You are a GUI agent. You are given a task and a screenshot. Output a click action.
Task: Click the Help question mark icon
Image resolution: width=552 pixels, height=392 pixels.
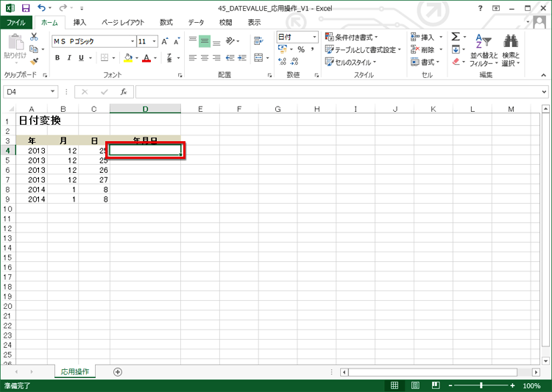480,8
